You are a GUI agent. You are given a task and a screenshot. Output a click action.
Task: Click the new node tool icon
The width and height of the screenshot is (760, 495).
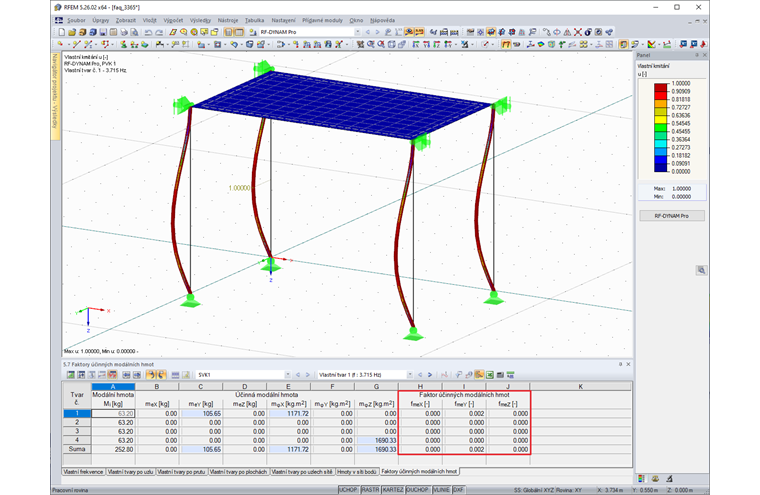coord(60,44)
